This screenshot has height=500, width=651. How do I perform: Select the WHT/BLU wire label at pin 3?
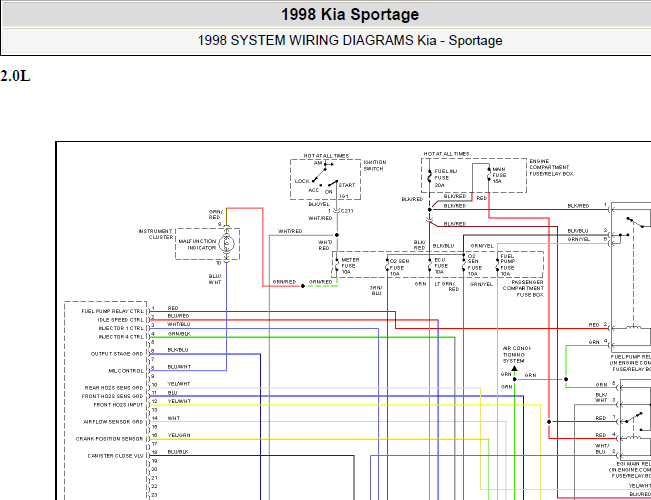click(x=179, y=324)
